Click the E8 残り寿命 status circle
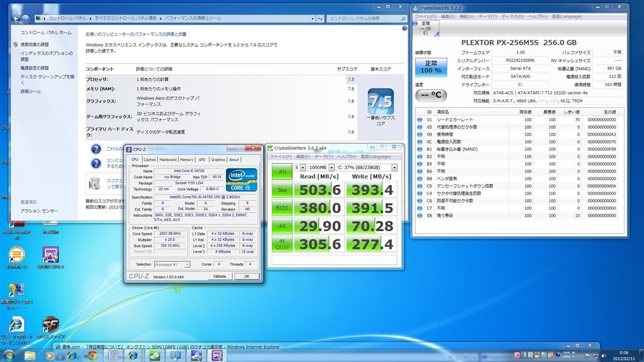Viewport: 644px width, 362px height. 419,216
